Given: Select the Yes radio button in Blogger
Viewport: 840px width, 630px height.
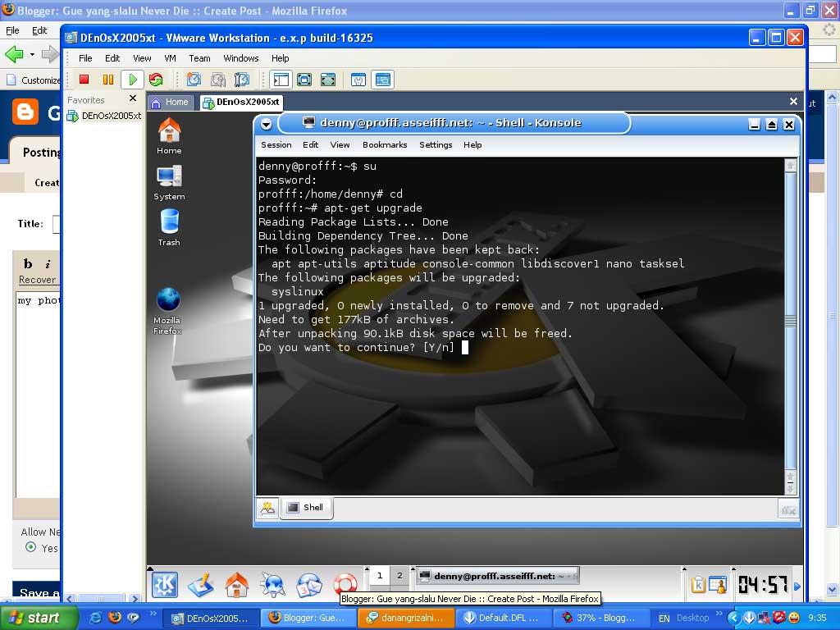Looking at the screenshot, I should point(30,547).
